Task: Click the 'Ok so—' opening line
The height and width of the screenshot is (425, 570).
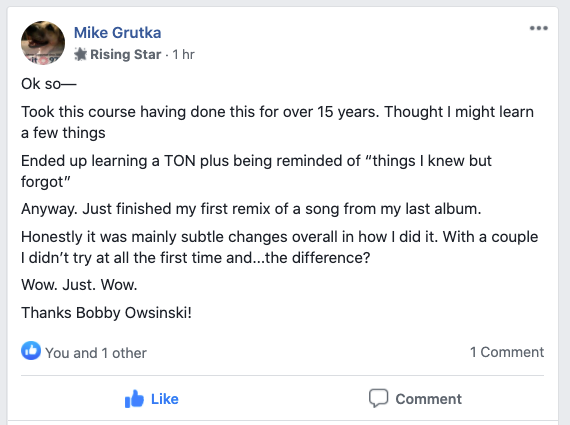Action: [49, 84]
